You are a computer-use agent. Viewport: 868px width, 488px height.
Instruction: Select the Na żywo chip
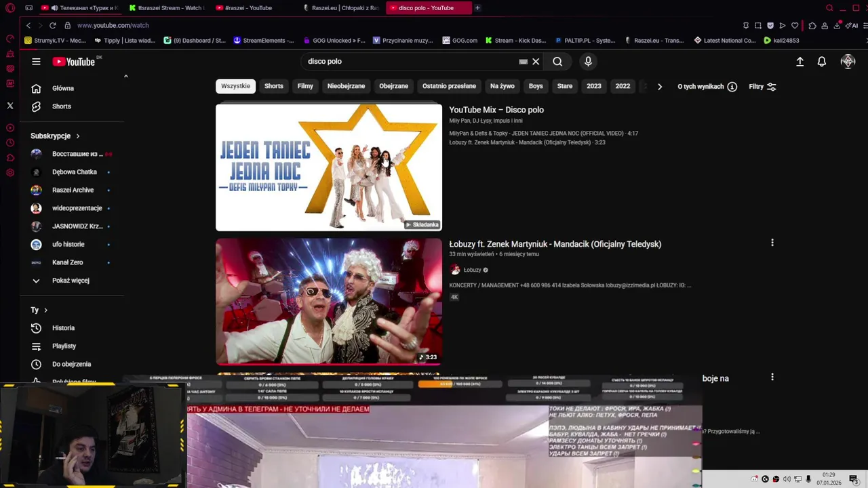(x=502, y=86)
